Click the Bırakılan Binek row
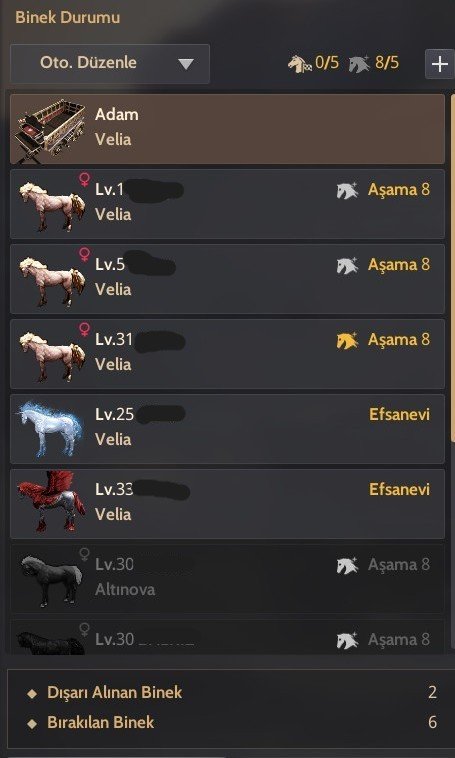 coord(232,723)
